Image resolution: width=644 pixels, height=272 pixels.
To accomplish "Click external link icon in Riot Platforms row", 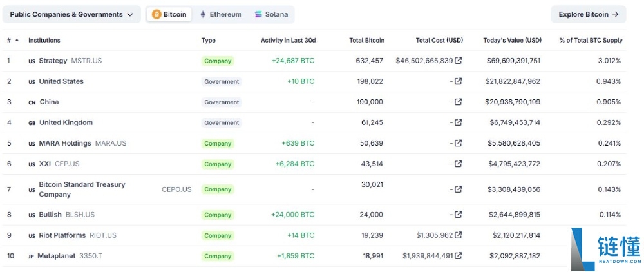I will click(x=458, y=235).
